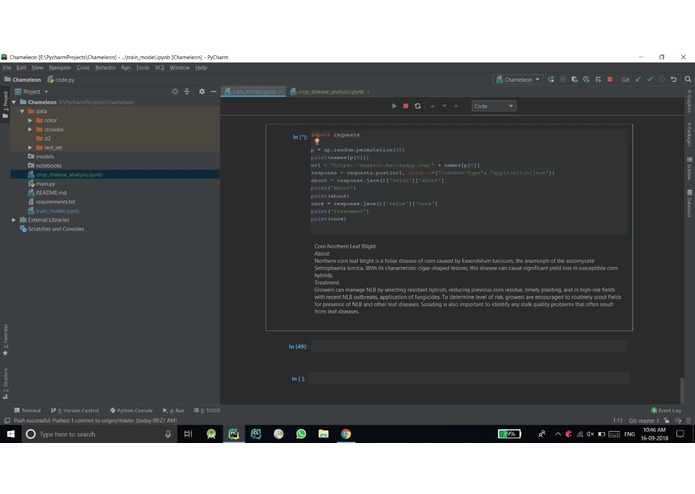This screenshot has width=695, height=494.
Task: Collapse all in Project panel
Action: coord(187,91)
